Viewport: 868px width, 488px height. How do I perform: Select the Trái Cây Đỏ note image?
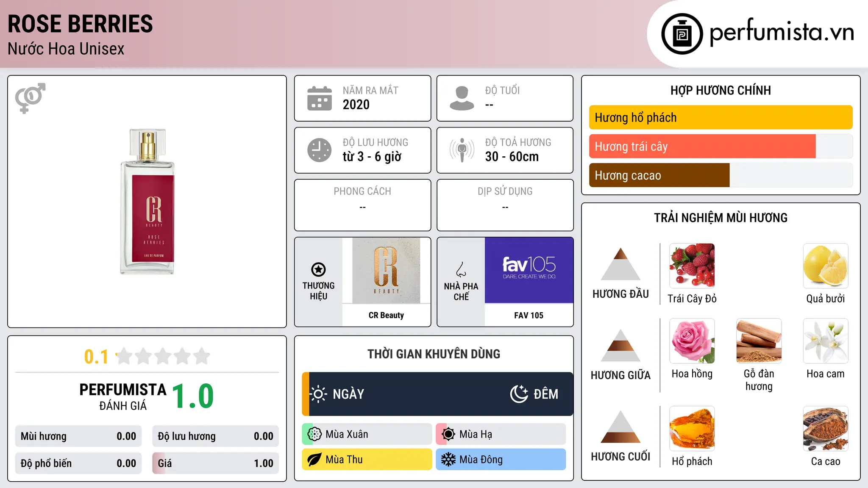tap(692, 266)
